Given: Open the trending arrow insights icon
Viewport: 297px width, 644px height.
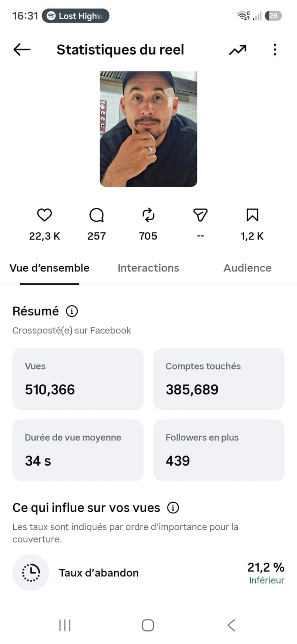Looking at the screenshot, I should pos(237,50).
